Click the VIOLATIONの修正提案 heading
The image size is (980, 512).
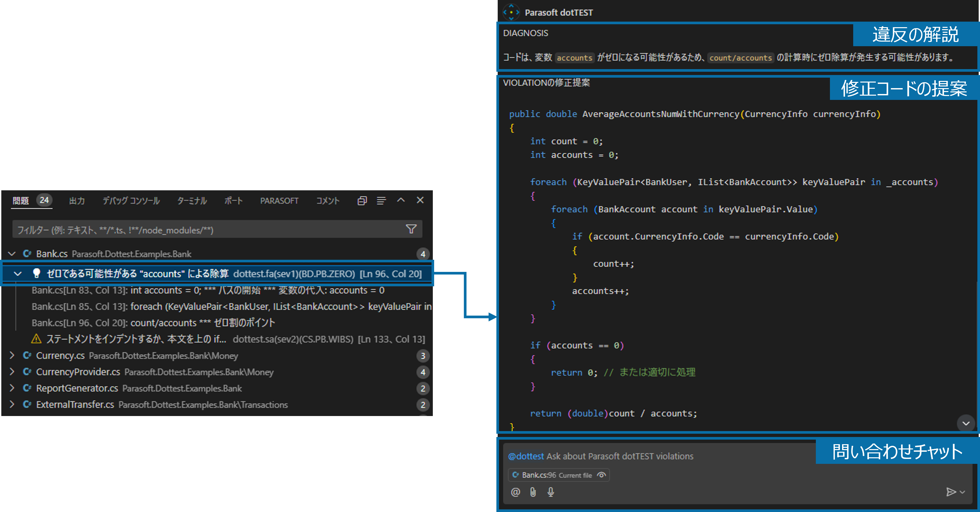[546, 83]
